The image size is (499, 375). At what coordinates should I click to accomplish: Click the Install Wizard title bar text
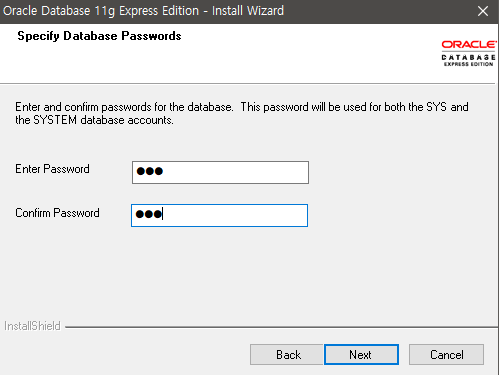click(x=143, y=11)
